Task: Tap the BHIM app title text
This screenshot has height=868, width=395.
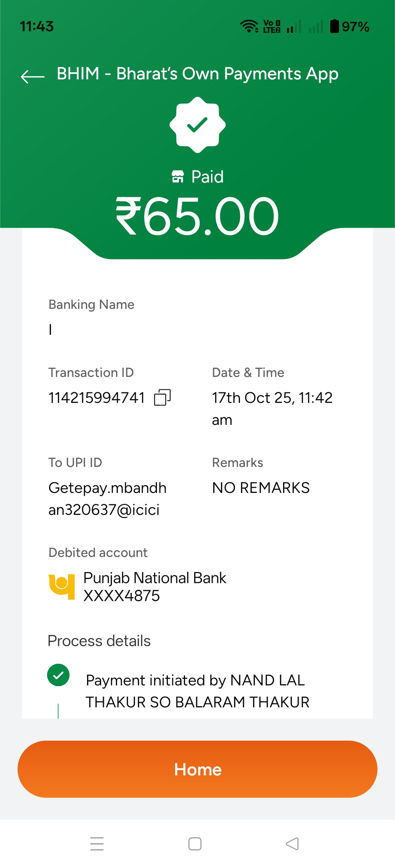Action: point(197,74)
